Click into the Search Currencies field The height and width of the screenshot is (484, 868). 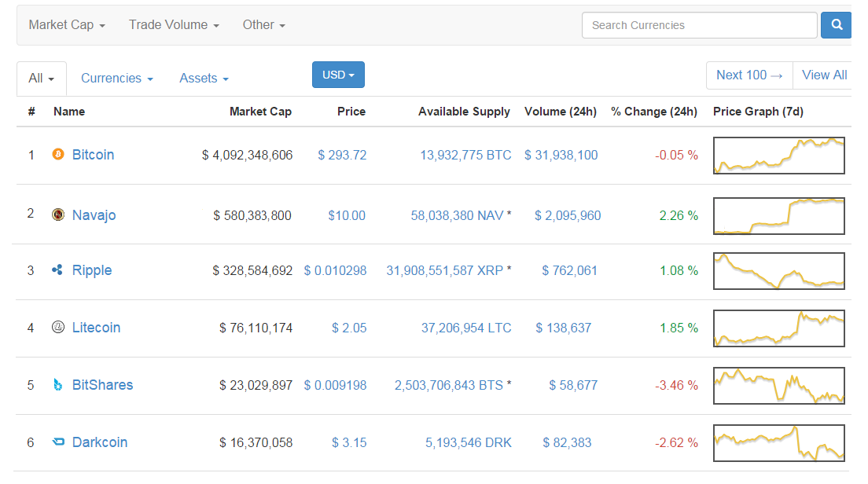click(699, 25)
